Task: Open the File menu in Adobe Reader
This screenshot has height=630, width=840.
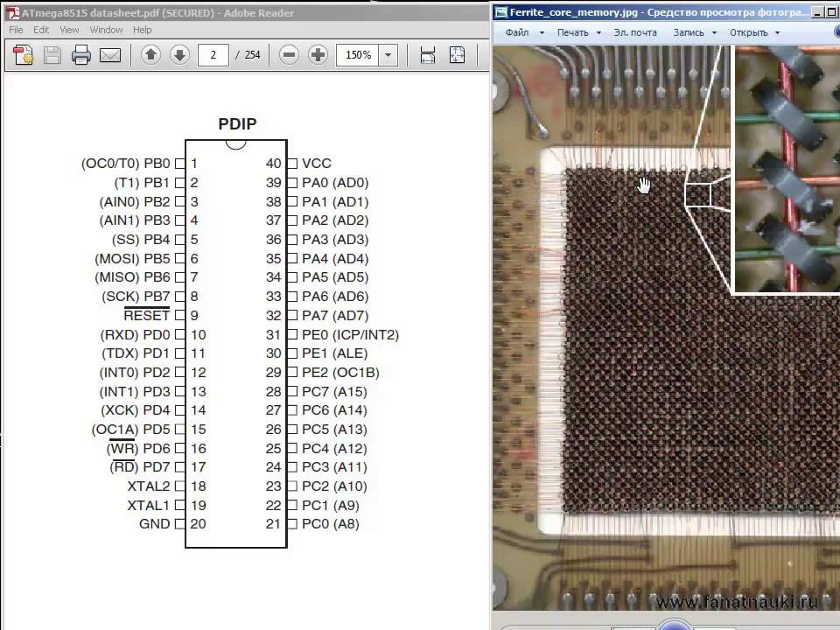Action: [x=16, y=30]
